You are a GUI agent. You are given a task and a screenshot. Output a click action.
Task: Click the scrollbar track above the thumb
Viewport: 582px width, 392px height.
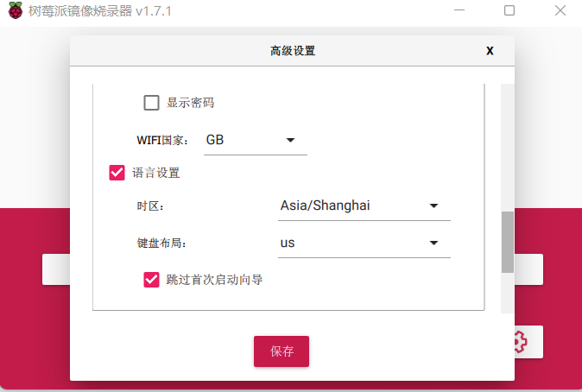click(508, 148)
